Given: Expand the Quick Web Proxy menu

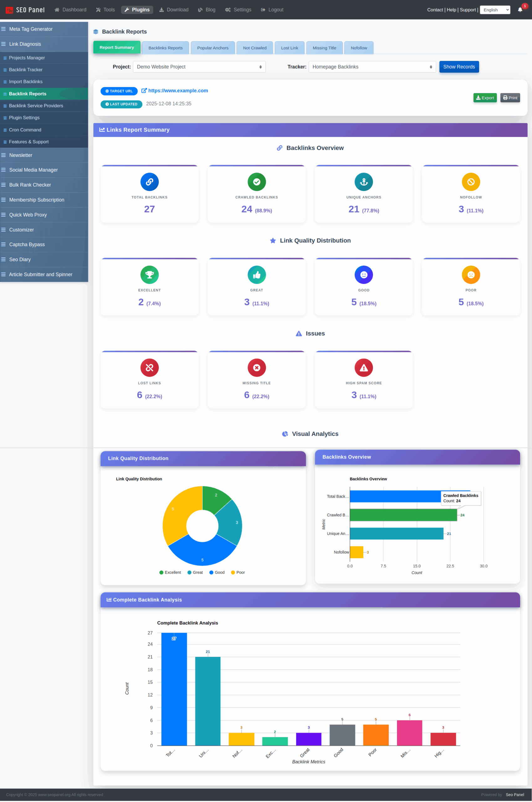Looking at the screenshot, I should [44, 215].
